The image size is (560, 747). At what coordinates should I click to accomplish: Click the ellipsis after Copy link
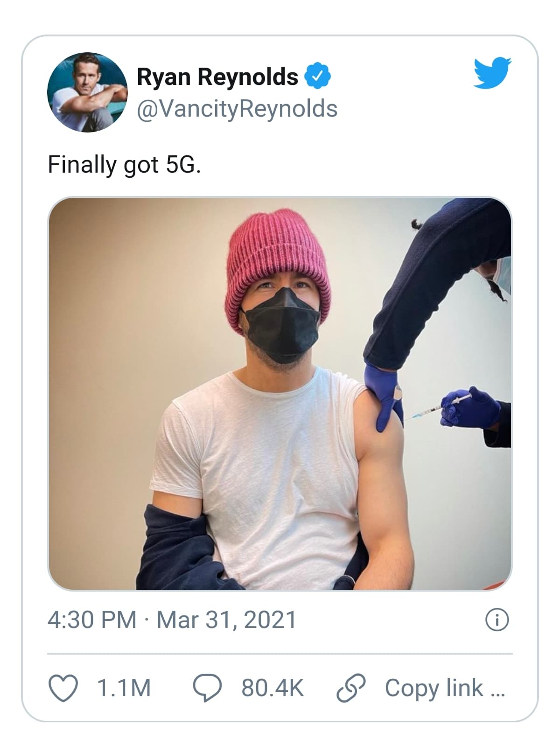tap(498, 691)
